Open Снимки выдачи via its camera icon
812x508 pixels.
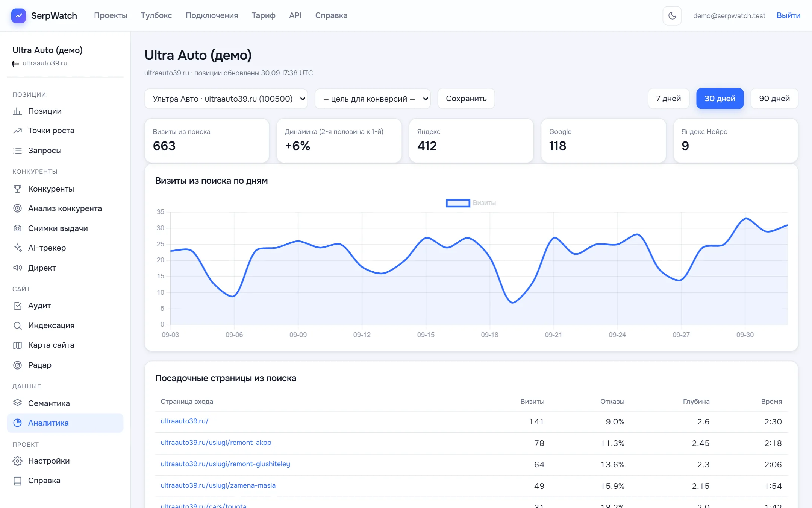tap(17, 228)
